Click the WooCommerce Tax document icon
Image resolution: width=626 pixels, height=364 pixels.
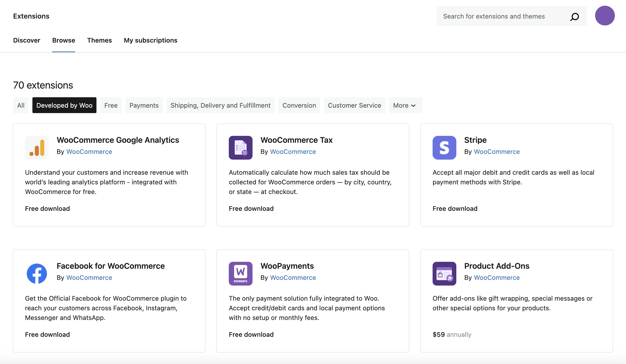[x=240, y=147]
